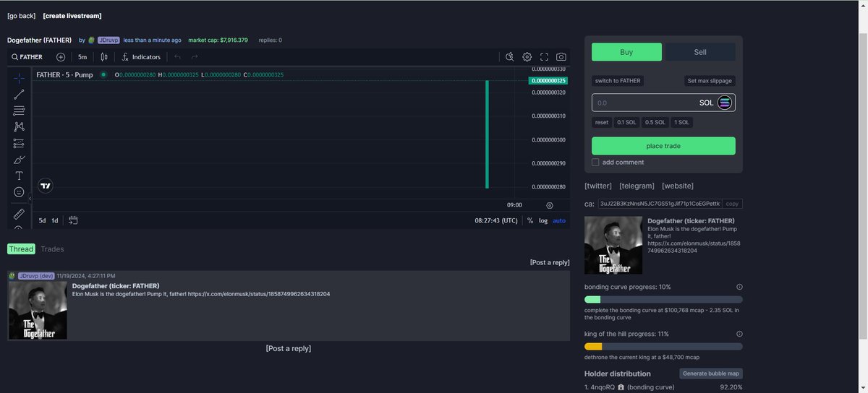
Task: Open JDruvp creator profile in header
Action: point(108,40)
